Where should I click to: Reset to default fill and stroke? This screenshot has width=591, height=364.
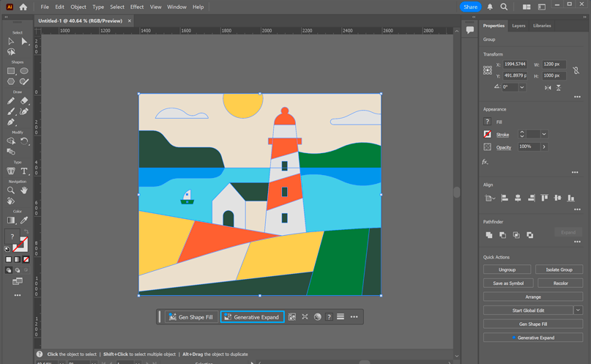(x=7, y=249)
